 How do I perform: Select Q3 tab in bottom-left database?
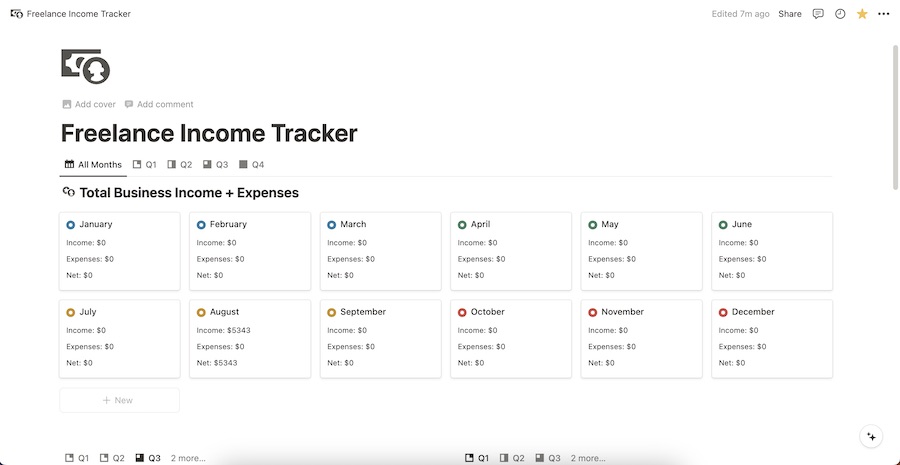pos(148,458)
